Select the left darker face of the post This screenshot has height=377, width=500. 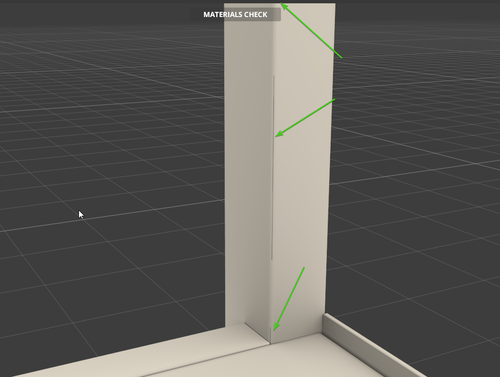[x=248, y=167]
